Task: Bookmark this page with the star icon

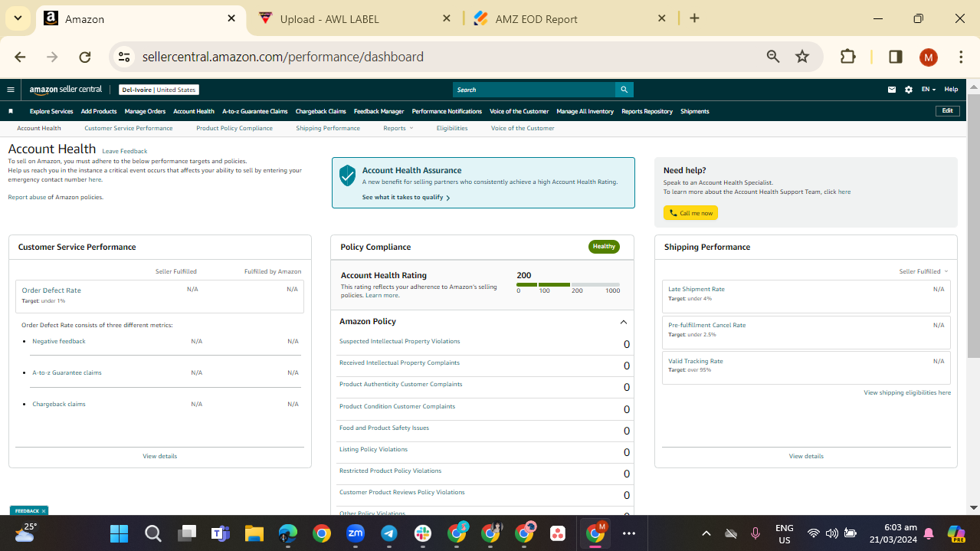Action: [802, 57]
